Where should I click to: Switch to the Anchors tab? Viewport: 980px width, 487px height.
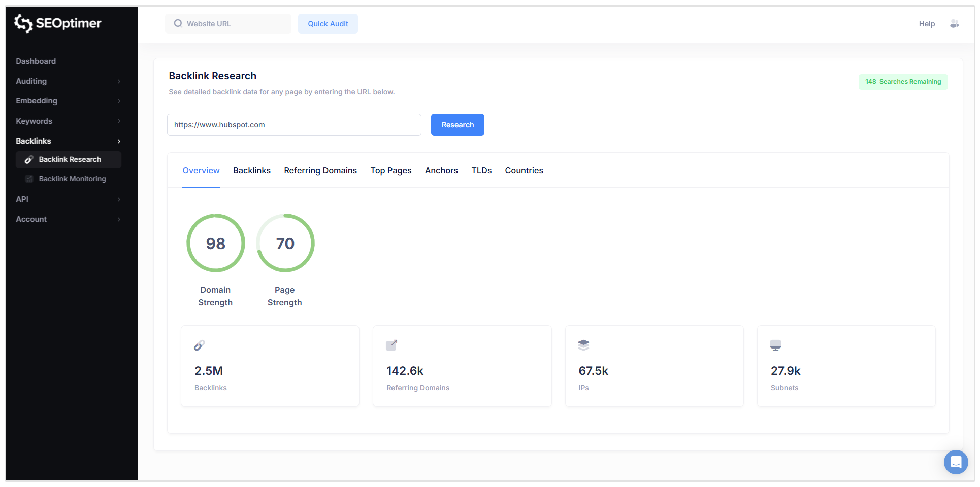(441, 170)
